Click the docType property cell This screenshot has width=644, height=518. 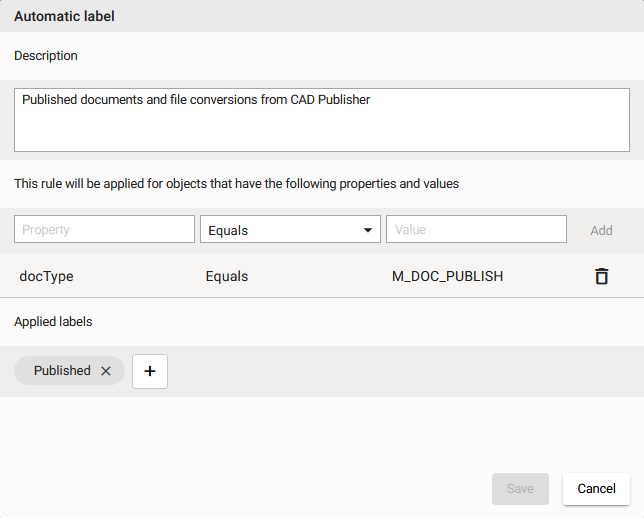[46, 276]
